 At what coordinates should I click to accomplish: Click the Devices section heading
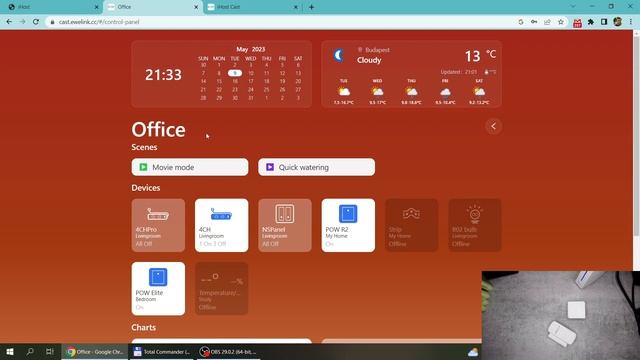146,188
